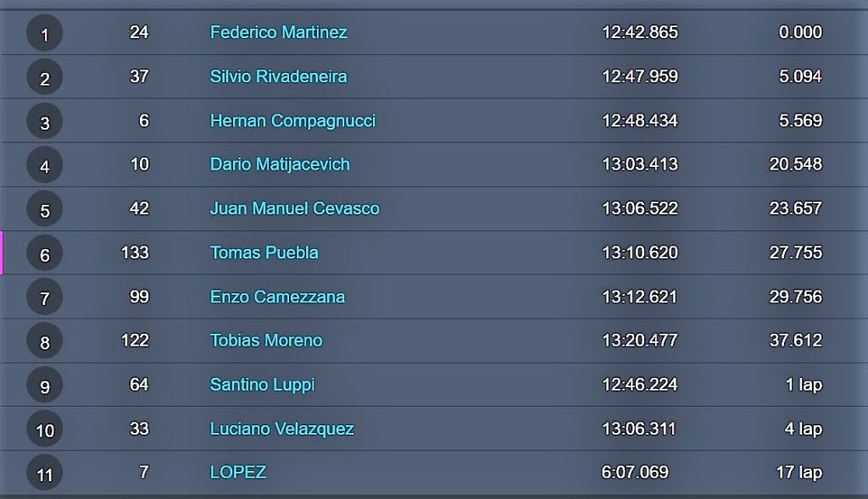Open Juan Manuel Cevasco profile

tap(294, 208)
